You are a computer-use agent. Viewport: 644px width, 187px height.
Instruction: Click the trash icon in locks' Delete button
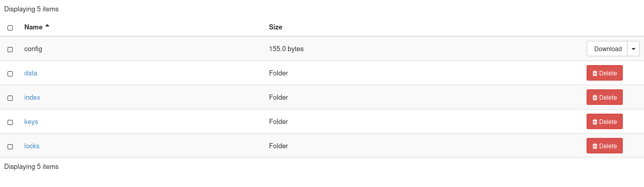(595, 146)
